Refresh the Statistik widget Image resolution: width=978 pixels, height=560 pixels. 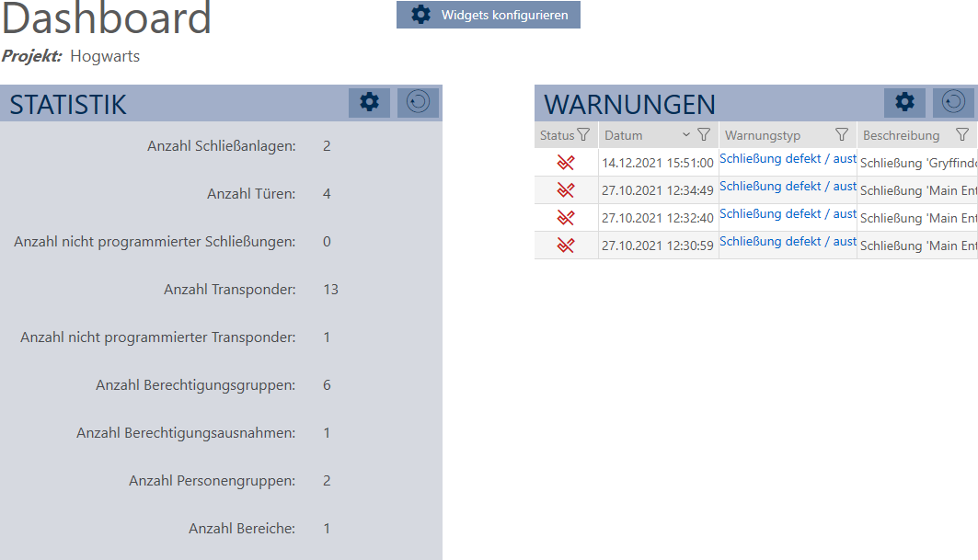coord(418,103)
